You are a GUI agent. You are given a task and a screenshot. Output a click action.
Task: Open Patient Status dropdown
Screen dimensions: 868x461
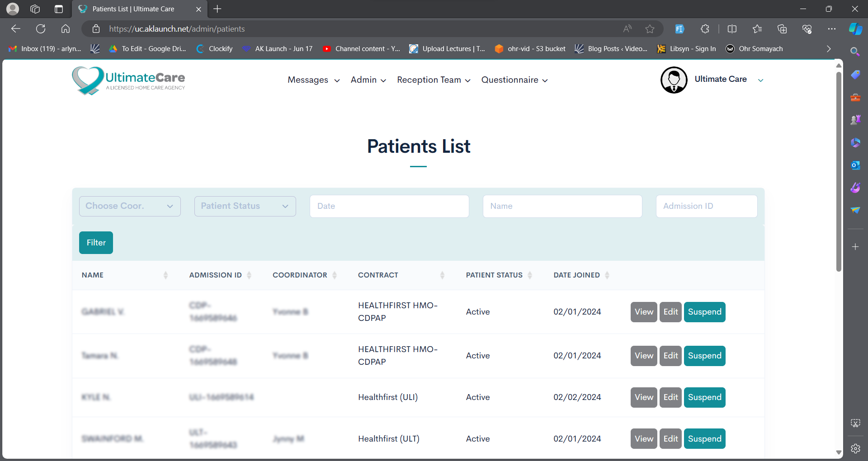coord(245,206)
